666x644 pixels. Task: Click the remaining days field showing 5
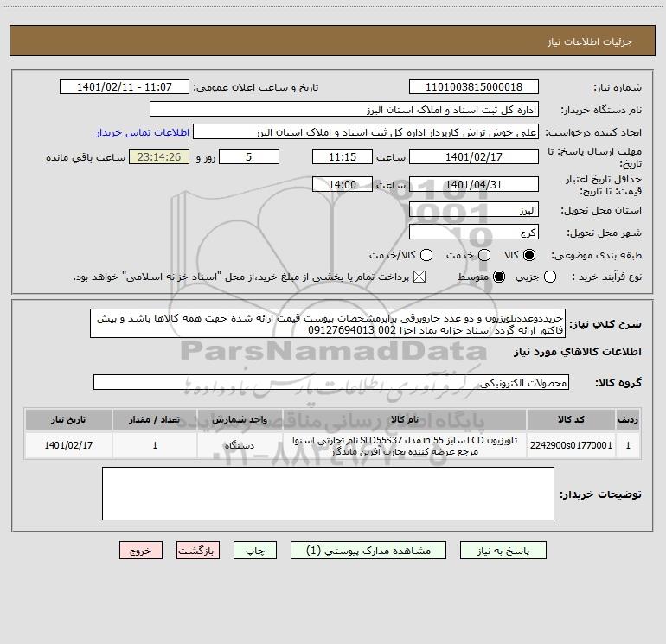pyautogui.click(x=249, y=156)
